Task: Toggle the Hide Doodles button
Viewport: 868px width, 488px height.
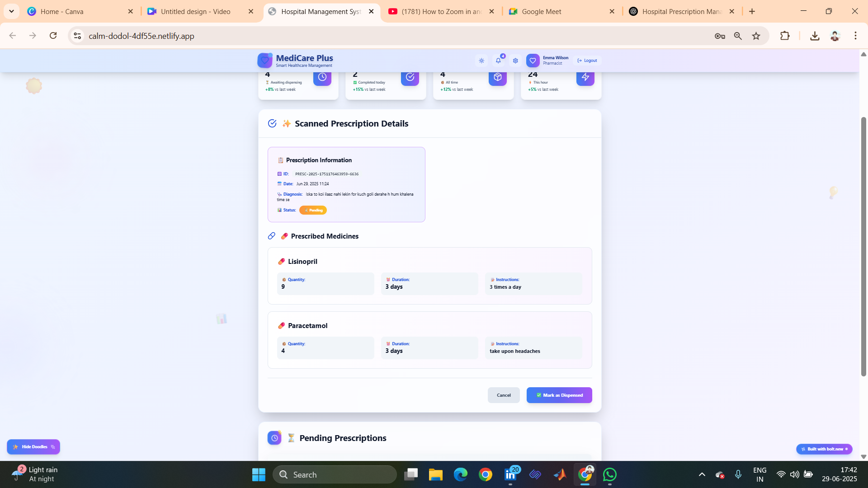Action: tap(33, 447)
